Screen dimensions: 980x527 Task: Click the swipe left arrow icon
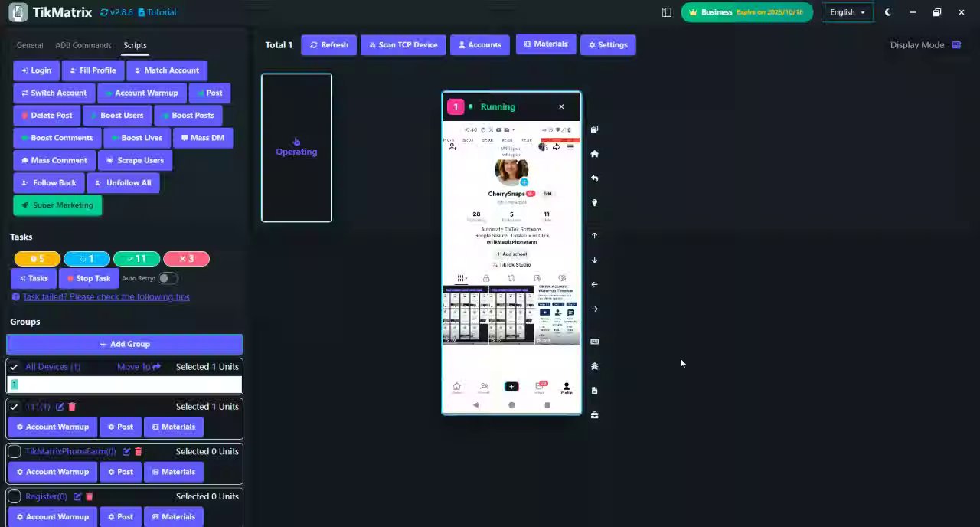coord(594,285)
